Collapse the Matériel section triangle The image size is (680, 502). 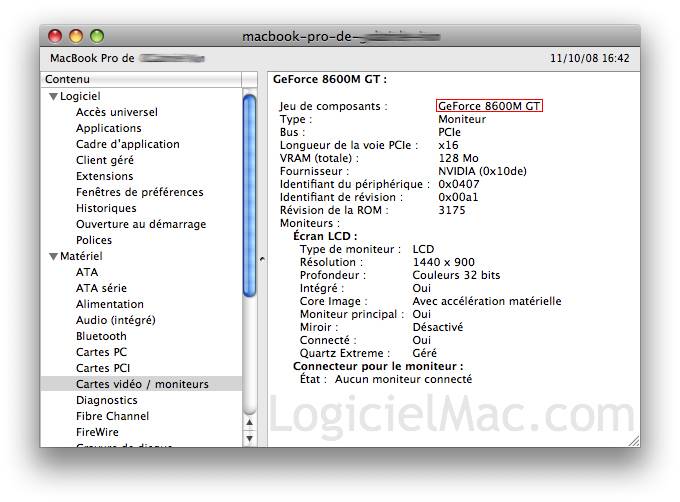point(53,256)
